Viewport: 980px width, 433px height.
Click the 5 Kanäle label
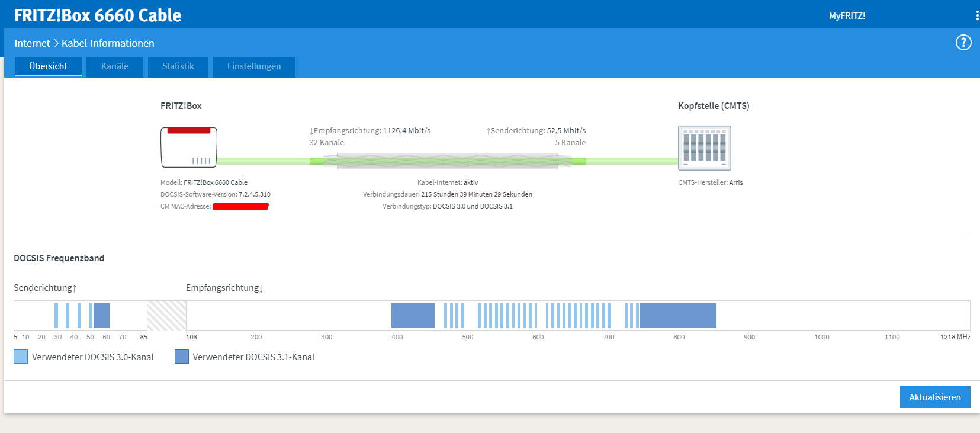pos(570,143)
